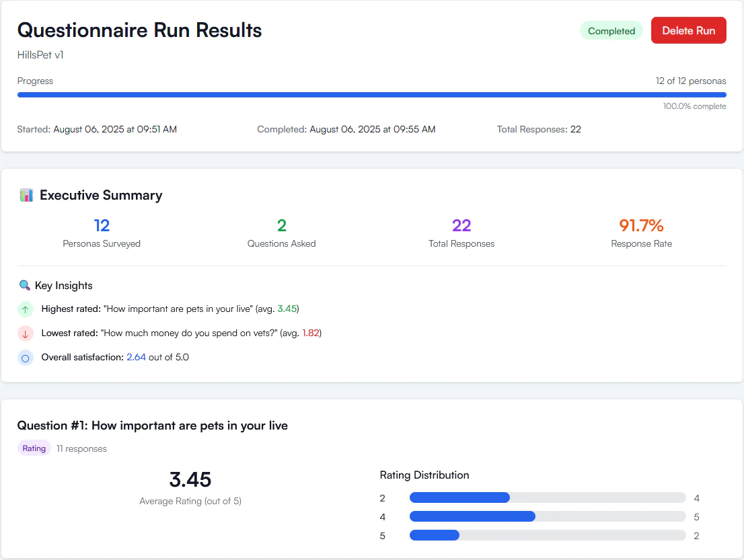Click the purple 22 Total Responses figure
Viewport: 744px width, 560px height.
point(461,225)
